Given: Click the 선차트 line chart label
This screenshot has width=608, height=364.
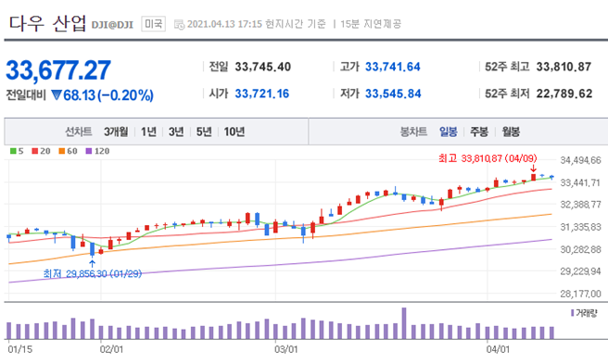Looking at the screenshot, I should pos(79,132).
